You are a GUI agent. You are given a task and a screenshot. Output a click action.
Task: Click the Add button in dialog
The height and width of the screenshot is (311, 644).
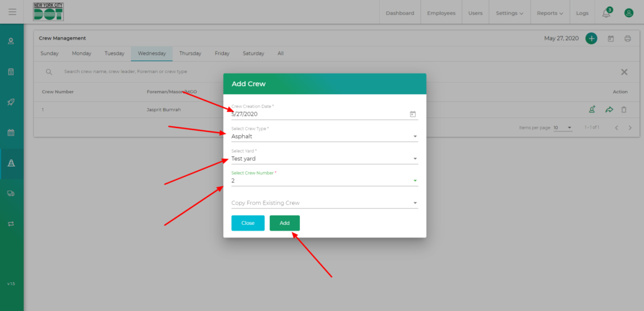[284, 223]
